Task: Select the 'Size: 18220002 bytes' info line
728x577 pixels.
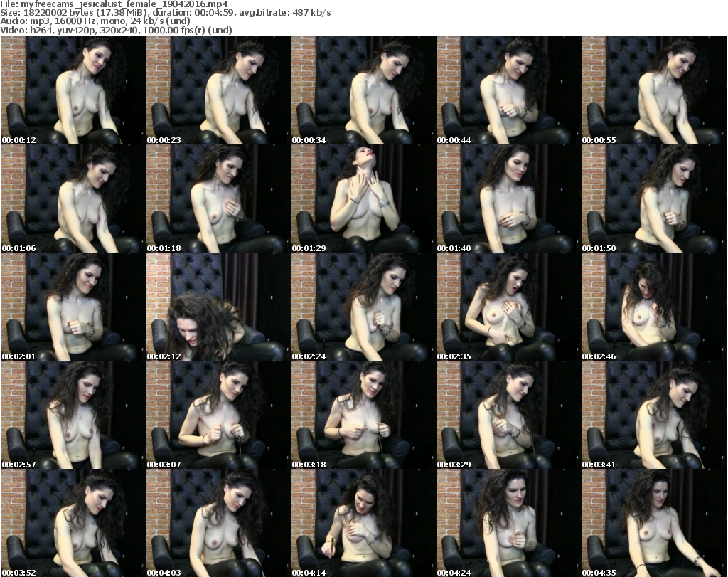Action: (165, 13)
